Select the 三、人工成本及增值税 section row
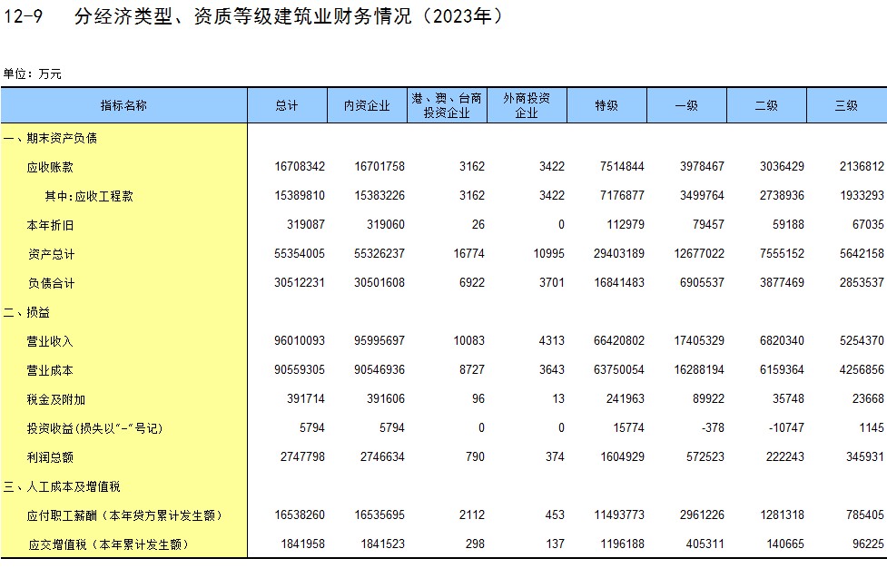 [x=62, y=486]
